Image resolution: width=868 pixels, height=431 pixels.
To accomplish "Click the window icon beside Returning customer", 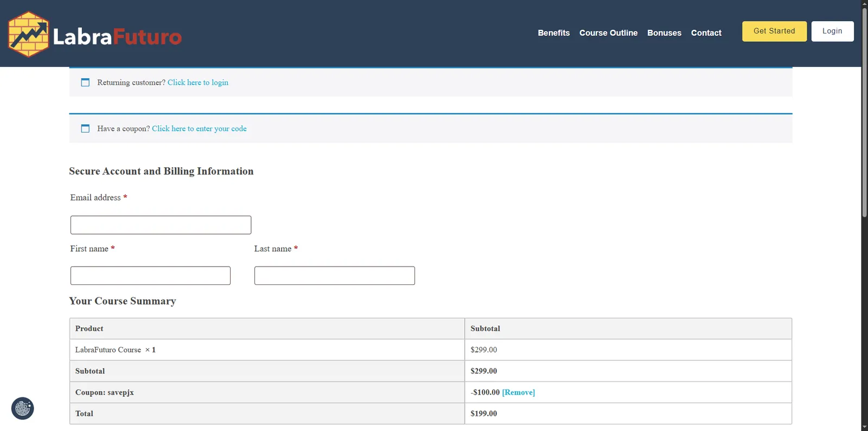I will (x=85, y=83).
